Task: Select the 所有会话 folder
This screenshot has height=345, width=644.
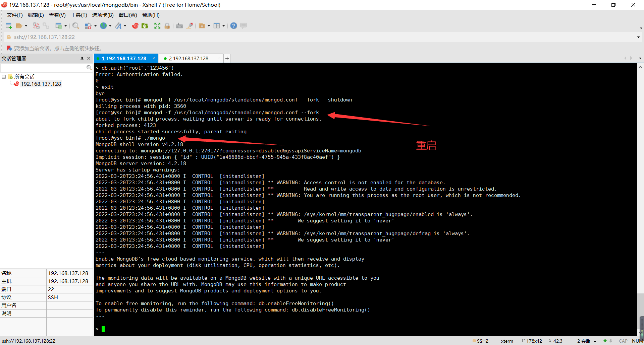Action: (24, 77)
